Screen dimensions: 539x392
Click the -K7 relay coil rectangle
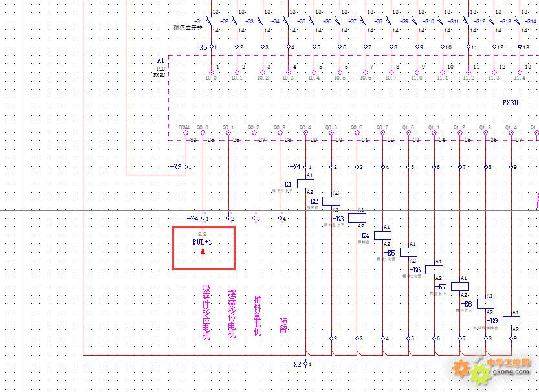(460, 287)
